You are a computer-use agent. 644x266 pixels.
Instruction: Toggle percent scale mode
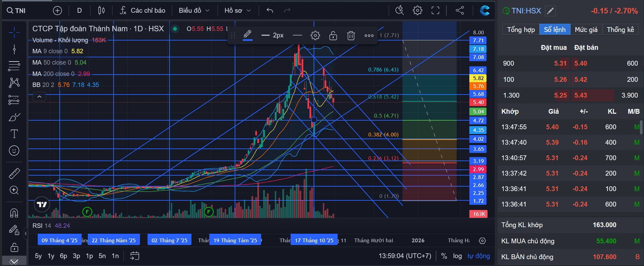click(444, 256)
